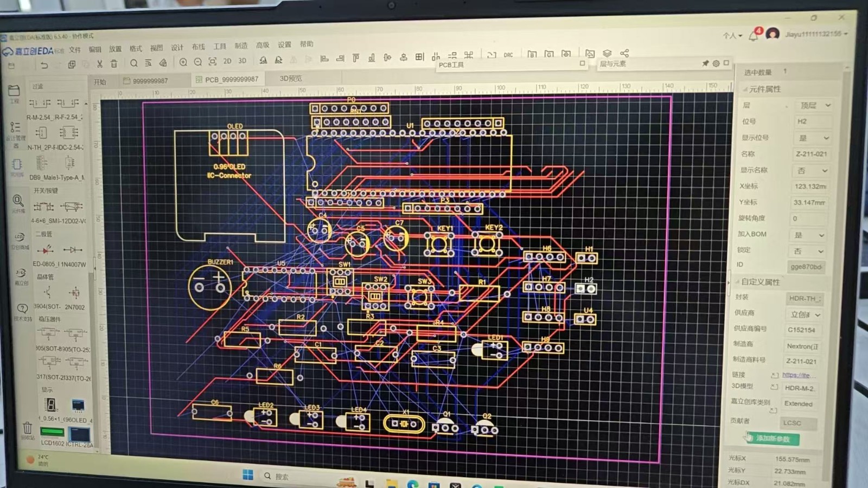Click the X坐标 input field
Screen dimensions: 868x488
tap(809, 186)
